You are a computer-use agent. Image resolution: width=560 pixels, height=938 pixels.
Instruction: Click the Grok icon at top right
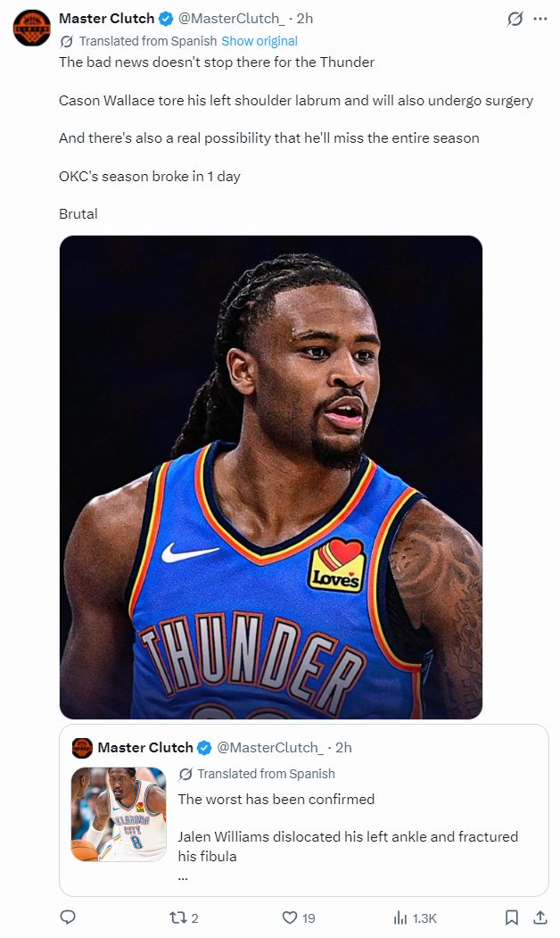(x=515, y=19)
